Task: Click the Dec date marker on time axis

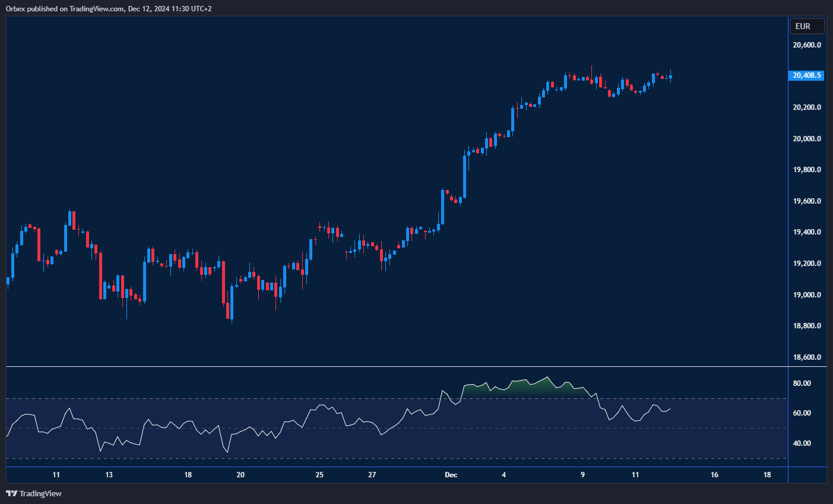Action: coord(451,475)
